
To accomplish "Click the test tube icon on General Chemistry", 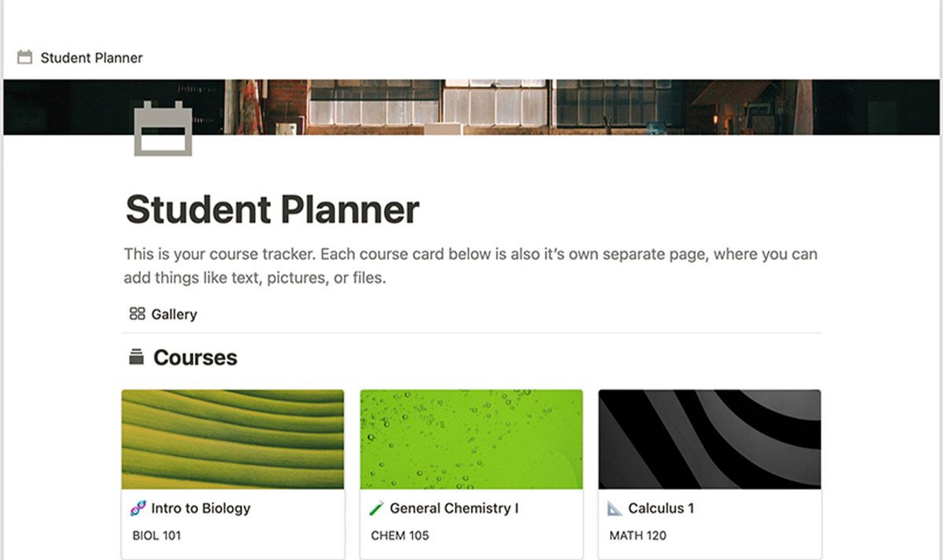I will pyautogui.click(x=376, y=508).
